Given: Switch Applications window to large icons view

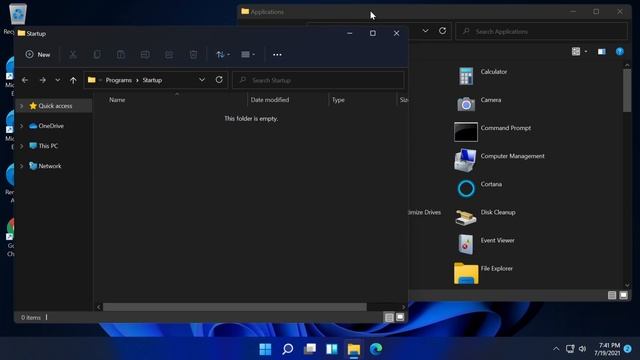Looking at the screenshot, I should (x=623, y=295).
